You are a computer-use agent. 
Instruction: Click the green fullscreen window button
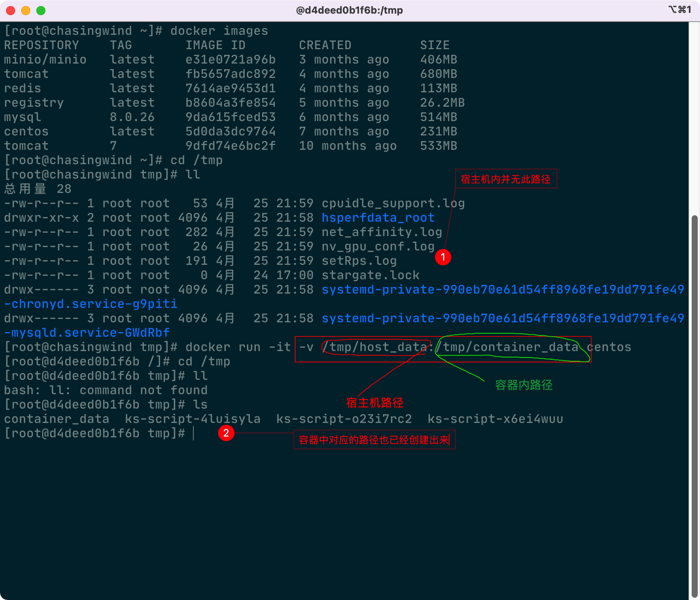(41, 10)
